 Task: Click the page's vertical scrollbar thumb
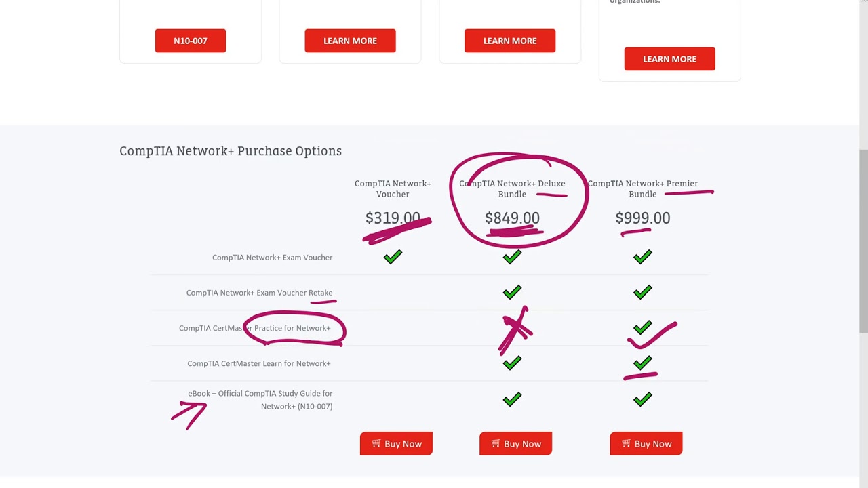(x=863, y=241)
